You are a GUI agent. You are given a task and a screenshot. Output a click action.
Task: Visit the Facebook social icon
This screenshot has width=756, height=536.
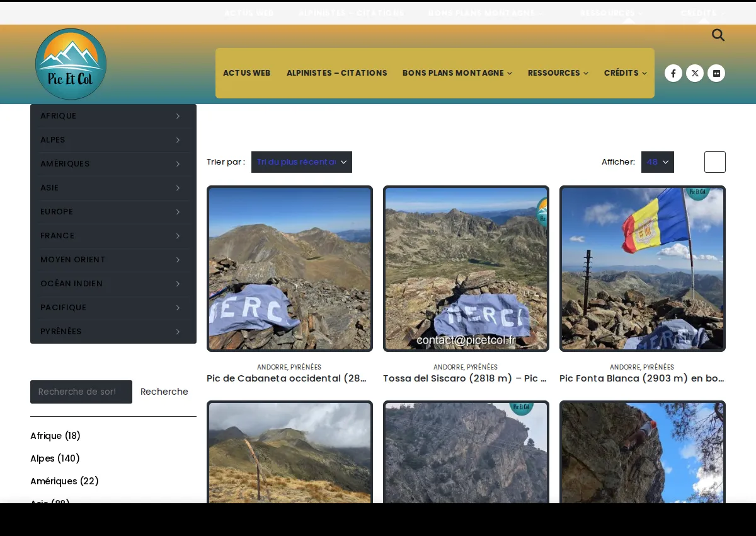pyautogui.click(x=673, y=73)
